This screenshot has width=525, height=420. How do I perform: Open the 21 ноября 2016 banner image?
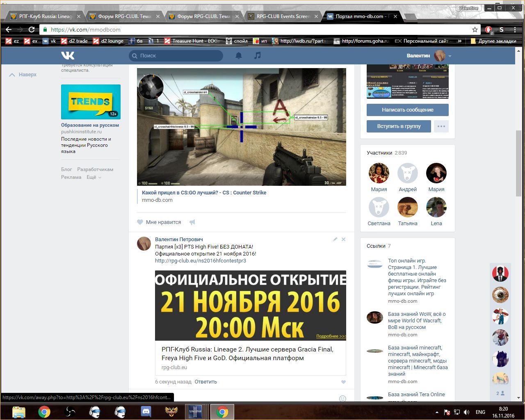[x=251, y=306]
